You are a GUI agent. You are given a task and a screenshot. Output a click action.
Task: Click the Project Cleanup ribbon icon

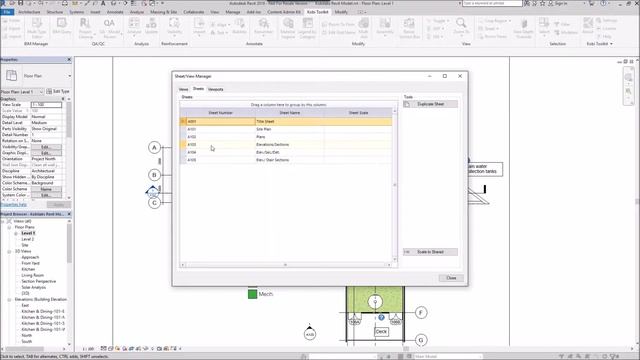85,28
